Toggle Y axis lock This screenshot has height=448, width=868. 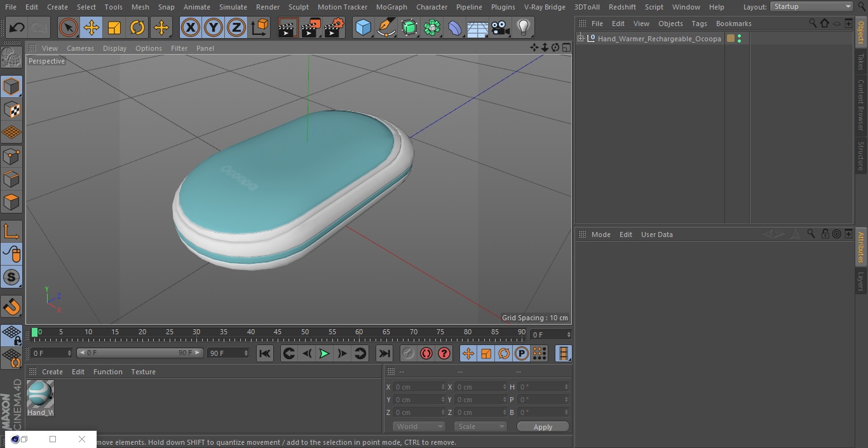[x=214, y=27]
